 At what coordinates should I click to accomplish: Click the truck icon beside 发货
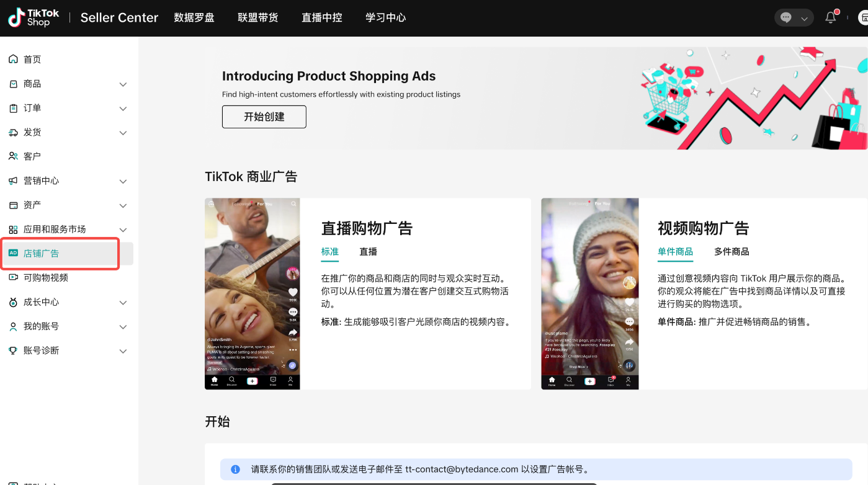click(x=13, y=132)
